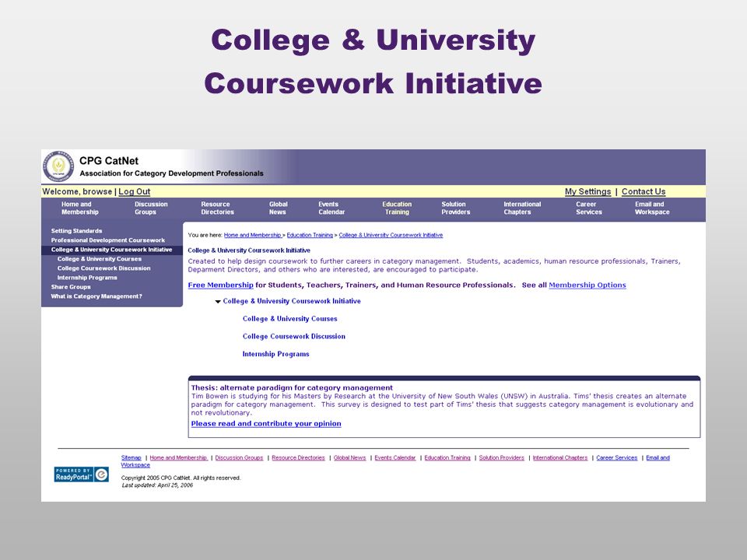Image resolution: width=747 pixels, height=560 pixels.
Task: Open footer Home and Membership link
Action: (x=179, y=458)
